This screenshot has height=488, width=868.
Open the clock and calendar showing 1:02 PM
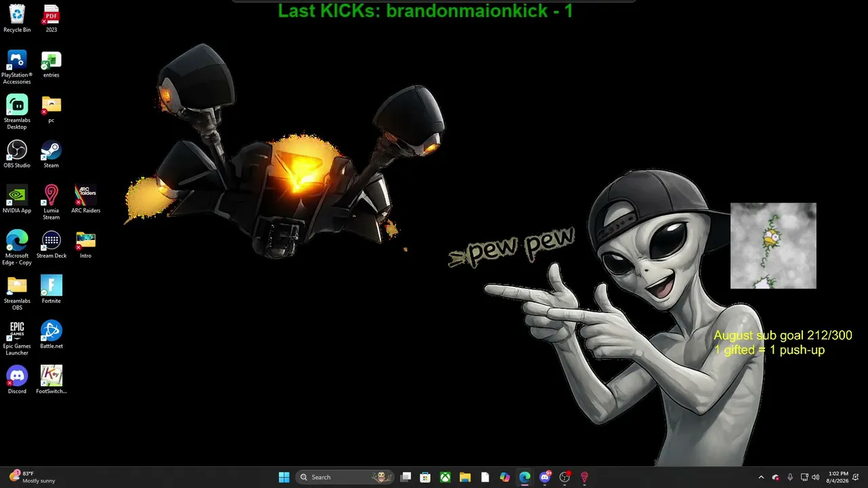tap(838, 477)
